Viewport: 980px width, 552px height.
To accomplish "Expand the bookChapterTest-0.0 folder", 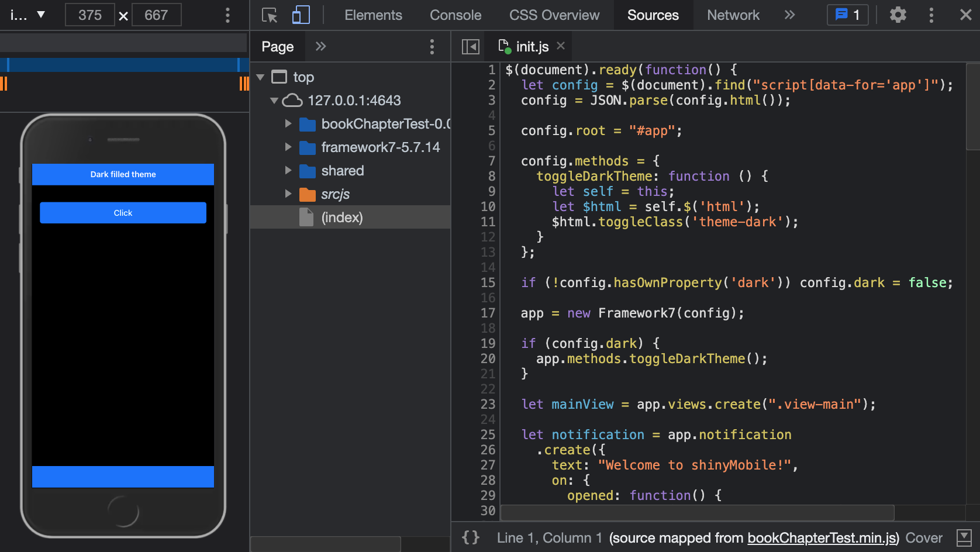I will pyautogui.click(x=288, y=124).
